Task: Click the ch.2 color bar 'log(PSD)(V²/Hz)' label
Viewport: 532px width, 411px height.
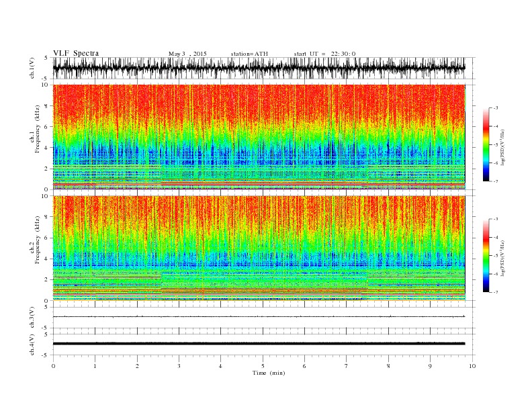Action: coord(502,258)
